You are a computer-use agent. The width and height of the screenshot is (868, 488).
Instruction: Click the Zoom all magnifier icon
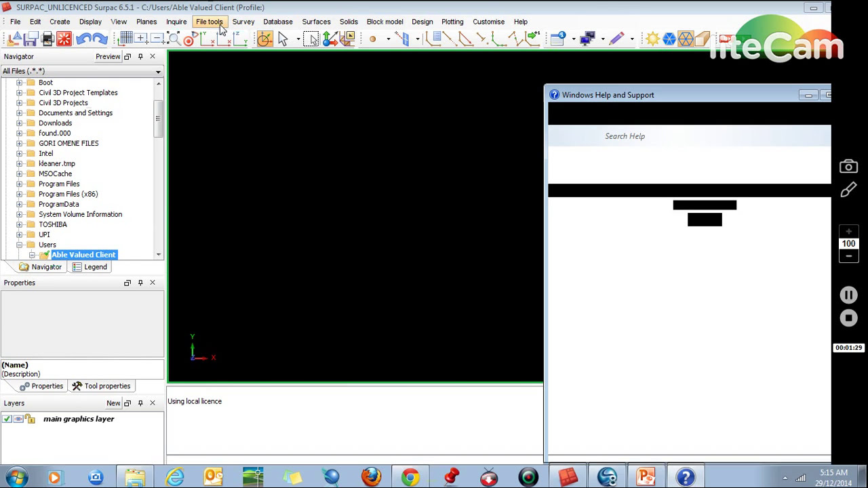174,39
